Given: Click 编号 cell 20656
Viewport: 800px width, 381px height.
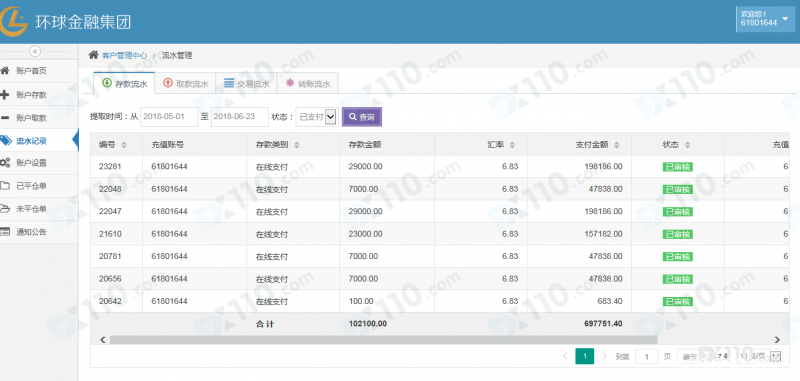Looking at the screenshot, I should (110, 278).
